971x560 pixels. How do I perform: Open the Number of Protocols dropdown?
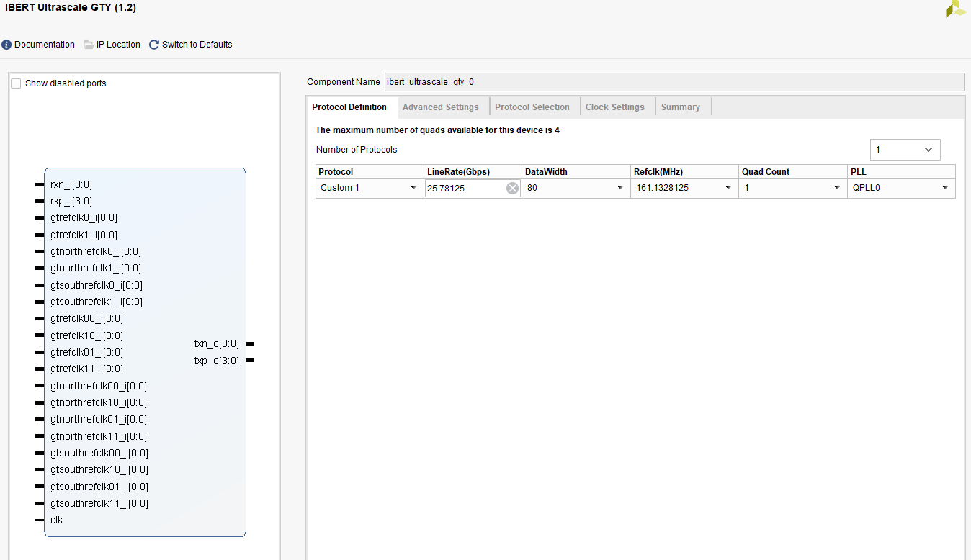pos(905,150)
